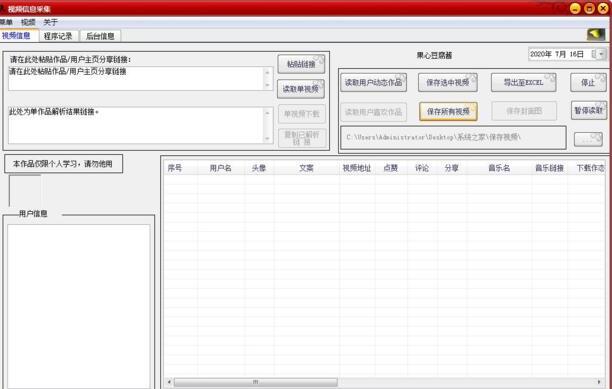Open the 视频 menu
The height and width of the screenshot is (389, 612).
pos(28,22)
